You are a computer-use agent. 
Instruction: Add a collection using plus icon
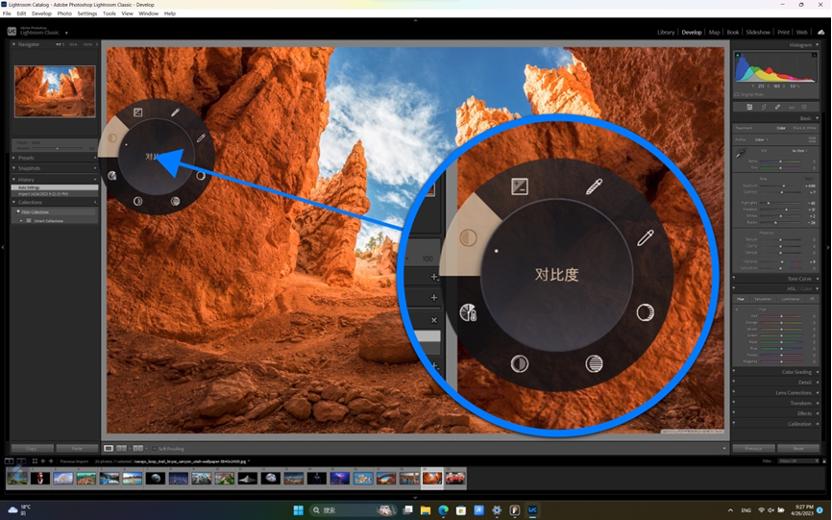tap(94, 202)
